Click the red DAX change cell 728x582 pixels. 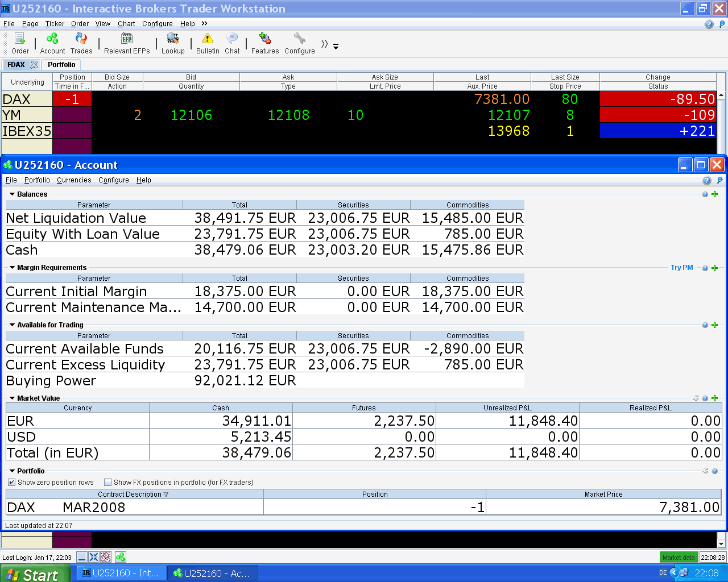point(657,99)
